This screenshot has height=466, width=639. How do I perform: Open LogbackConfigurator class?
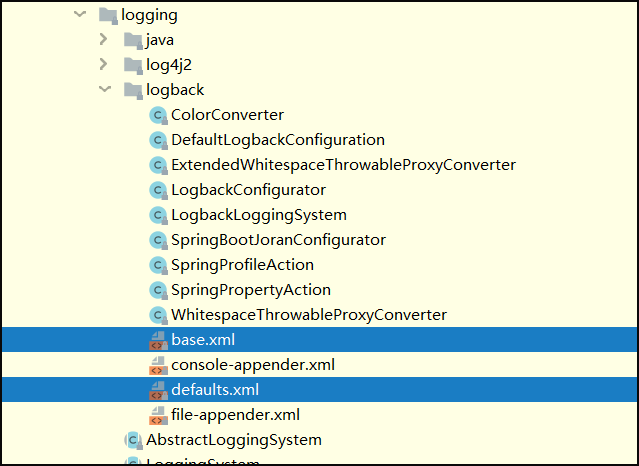(x=249, y=190)
